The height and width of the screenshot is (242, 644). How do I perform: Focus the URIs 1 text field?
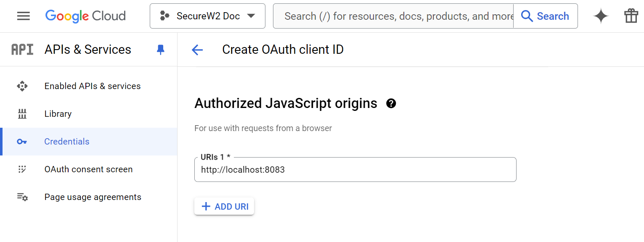[355, 170]
